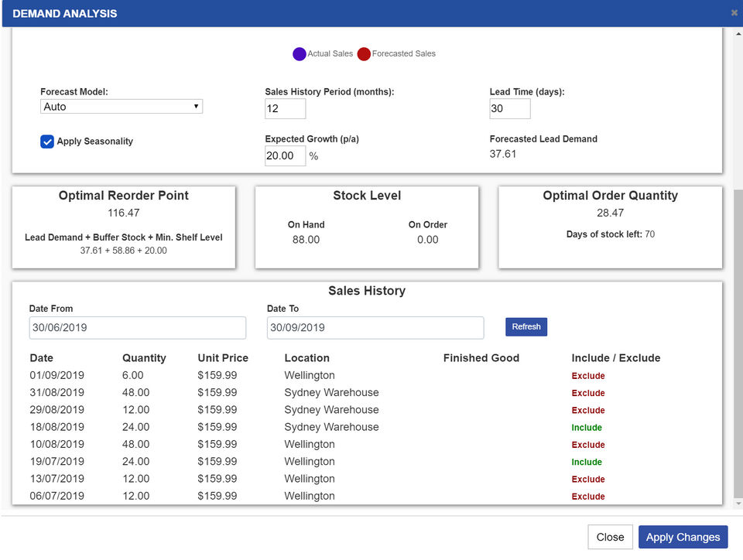Toggle Exclude for the 10/08/2019 sale
The image size is (743, 560).
tap(588, 445)
